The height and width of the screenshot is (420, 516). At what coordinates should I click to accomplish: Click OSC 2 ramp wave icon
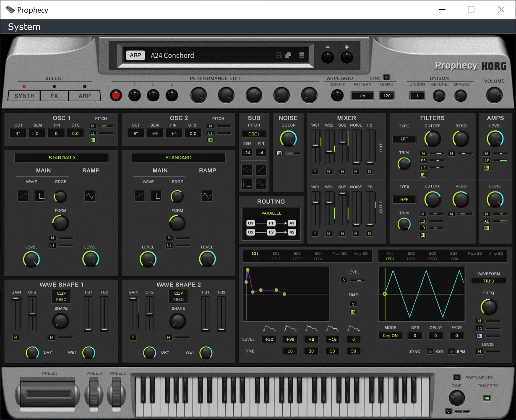click(x=206, y=196)
